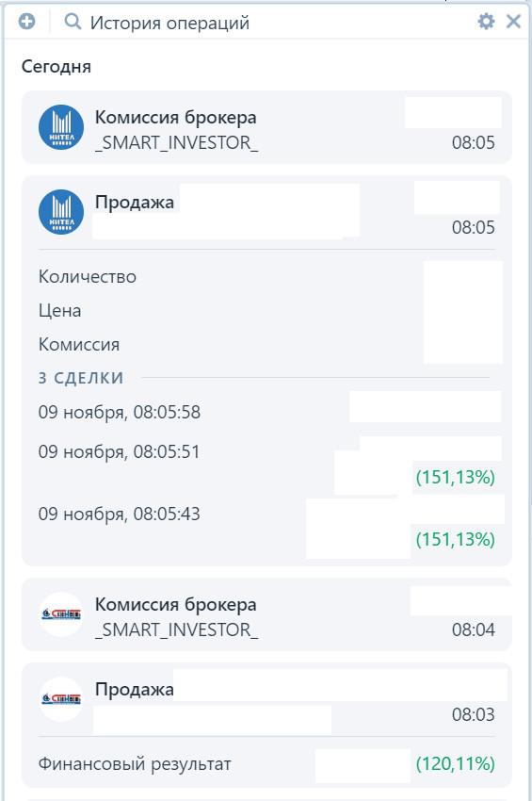The width and height of the screenshot is (532, 801).
Task: Select the deal at 09 ноября, 08:05:51
Action: click(266, 464)
